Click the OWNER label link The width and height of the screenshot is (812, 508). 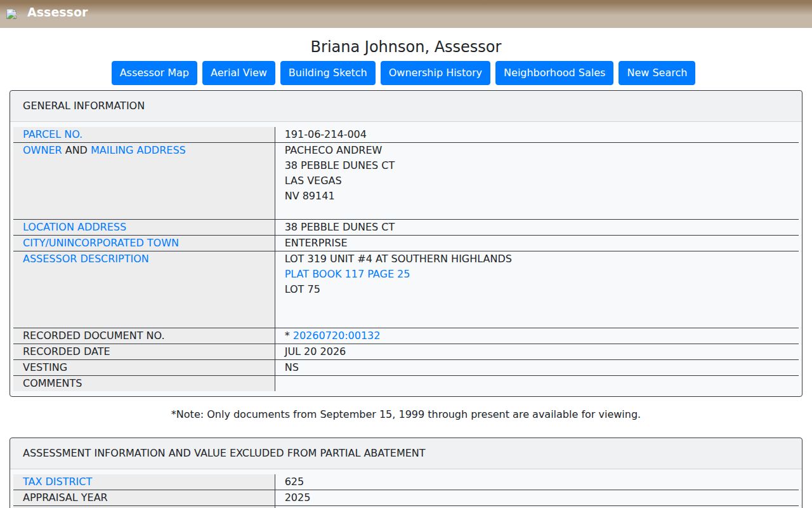click(43, 150)
